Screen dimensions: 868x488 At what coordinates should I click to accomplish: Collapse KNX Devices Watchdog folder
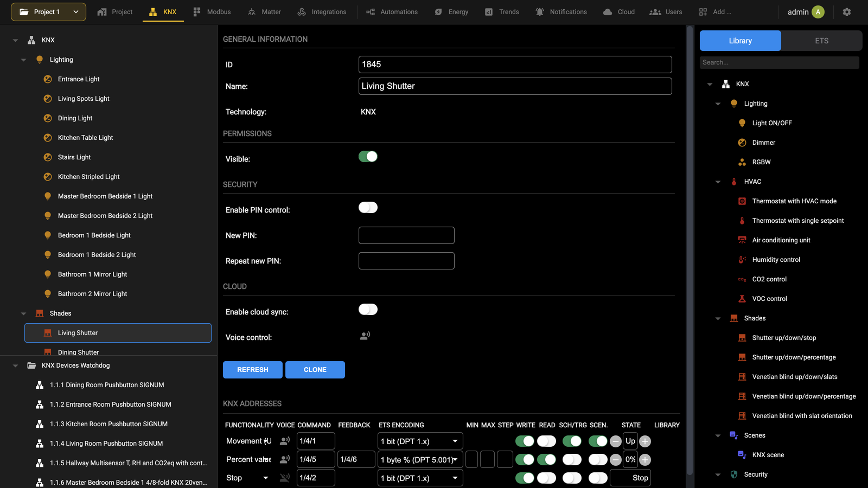[15, 365]
